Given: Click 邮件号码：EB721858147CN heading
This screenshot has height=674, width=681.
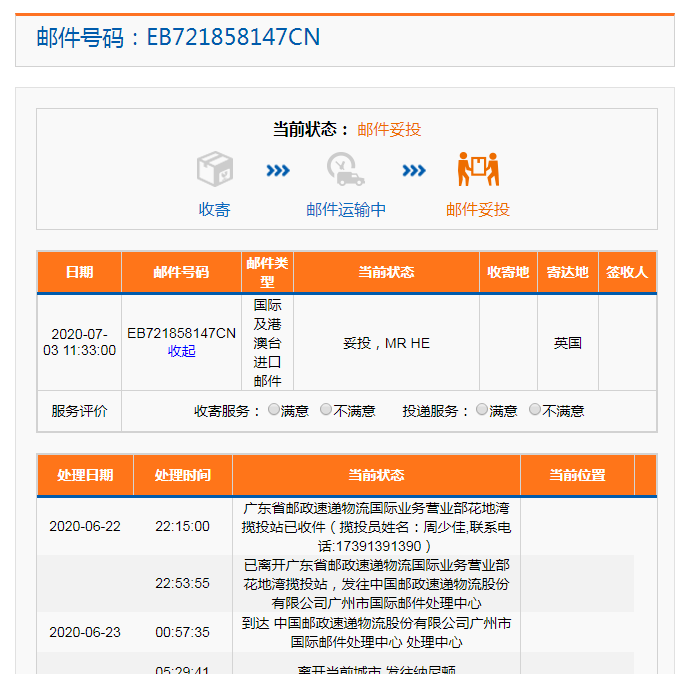Looking at the screenshot, I should (x=179, y=37).
